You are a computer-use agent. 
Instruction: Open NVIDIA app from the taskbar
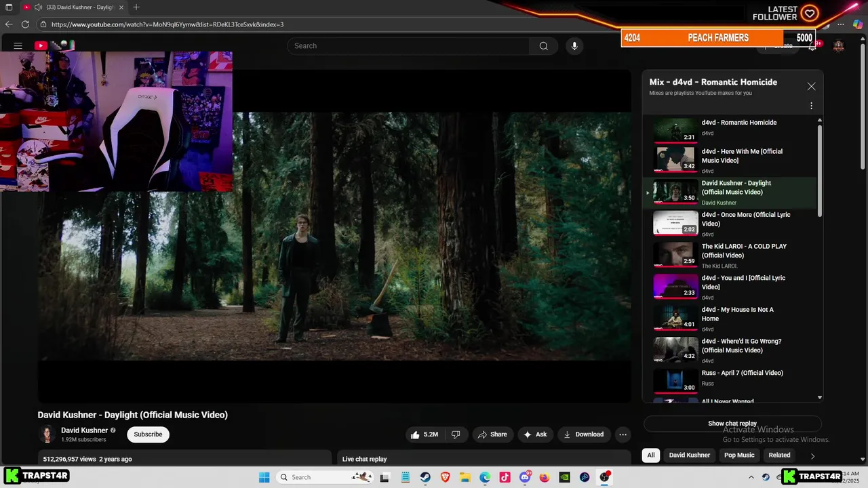tap(564, 477)
